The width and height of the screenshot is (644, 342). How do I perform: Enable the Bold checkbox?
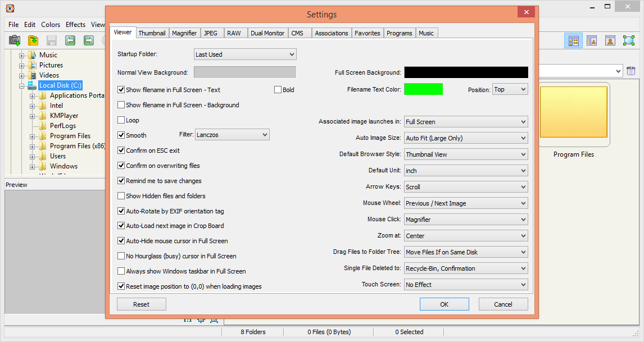click(278, 89)
